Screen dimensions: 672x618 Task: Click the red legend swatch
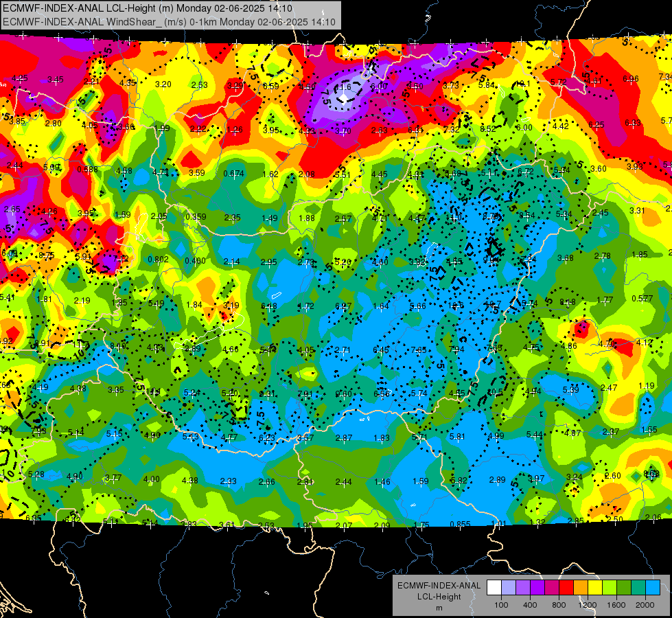tap(566, 588)
